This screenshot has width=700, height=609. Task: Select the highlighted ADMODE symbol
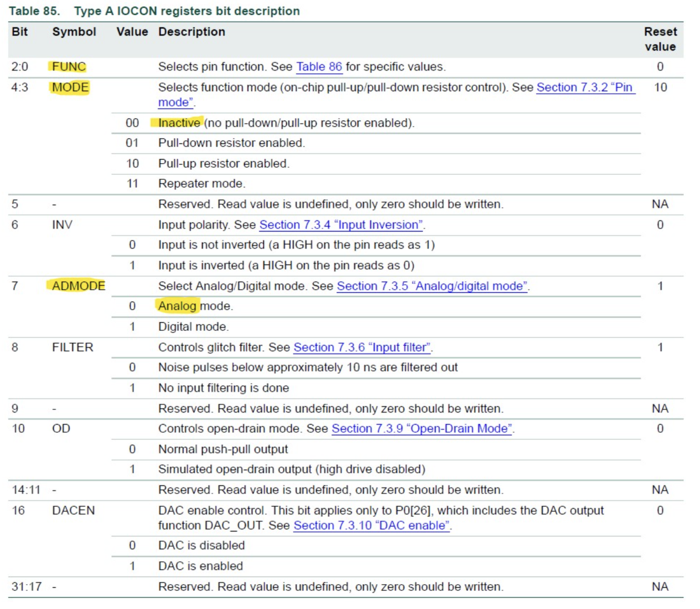coord(78,286)
